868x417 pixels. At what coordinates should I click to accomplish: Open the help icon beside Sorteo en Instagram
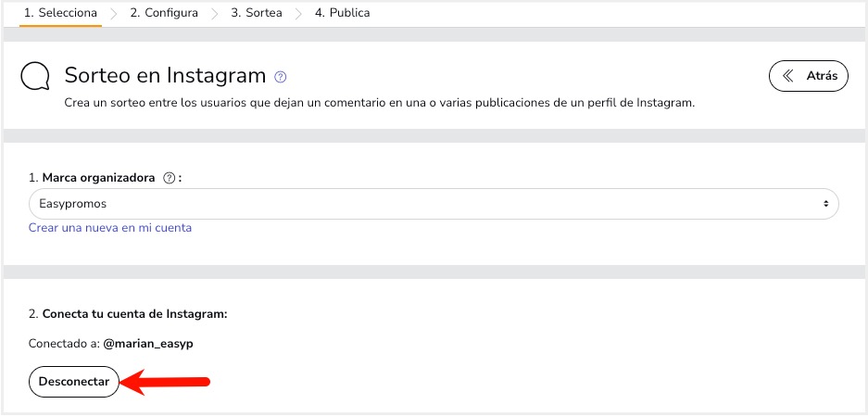280,77
